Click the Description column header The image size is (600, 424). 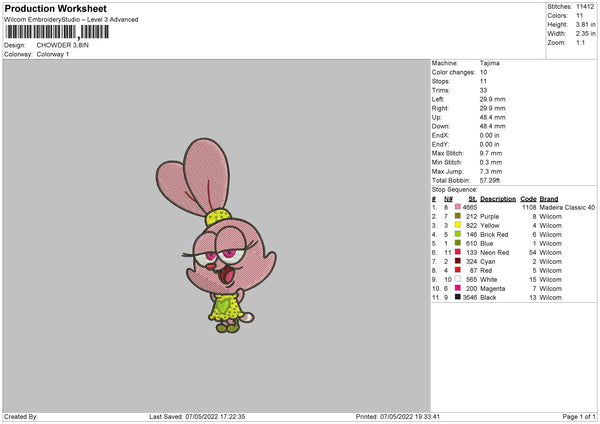click(498, 199)
